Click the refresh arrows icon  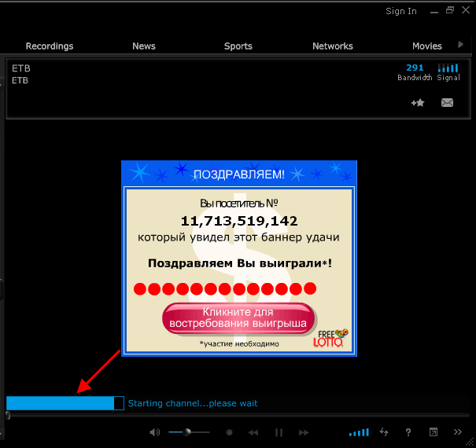tap(384, 432)
